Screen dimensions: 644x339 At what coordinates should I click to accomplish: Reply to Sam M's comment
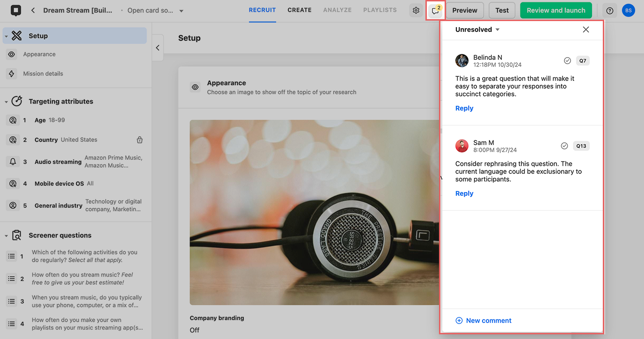click(464, 193)
